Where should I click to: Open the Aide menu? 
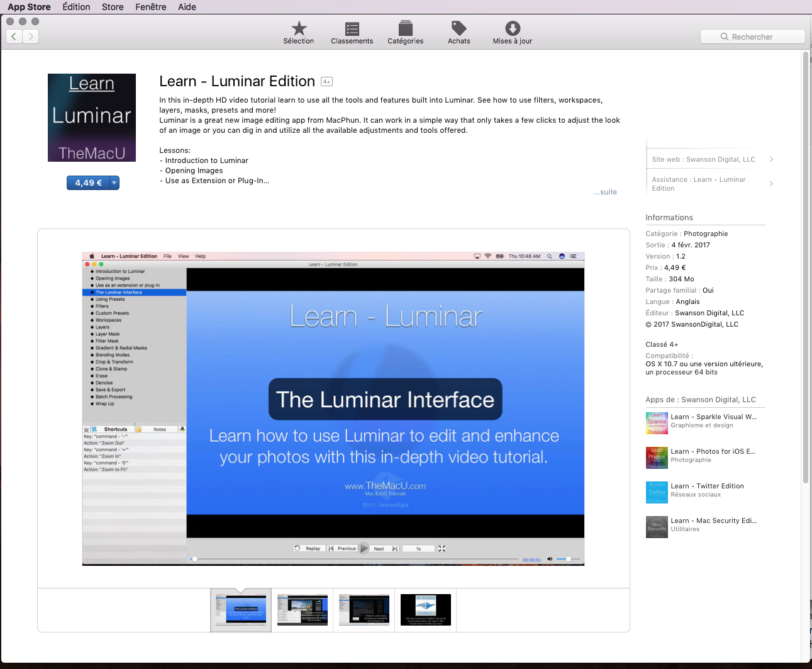click(x=187, y=7)
